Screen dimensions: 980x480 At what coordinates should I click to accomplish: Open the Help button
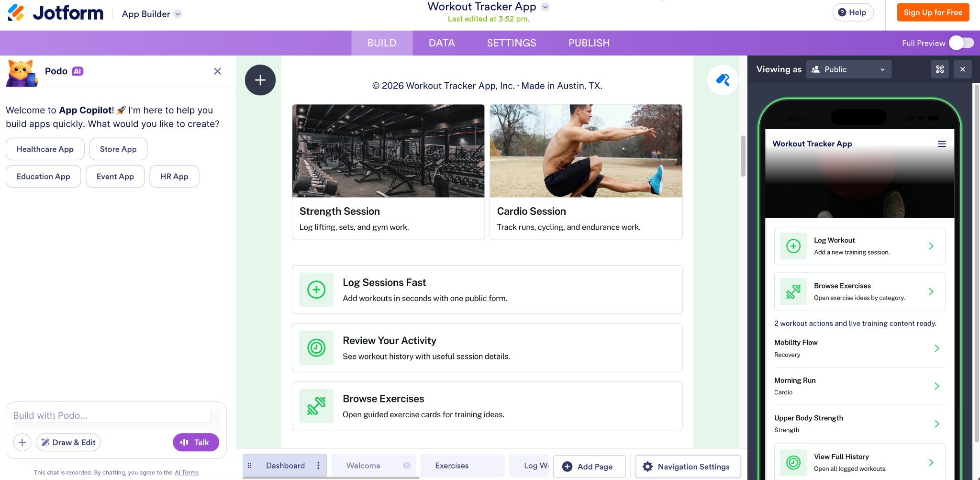point(853,12)
